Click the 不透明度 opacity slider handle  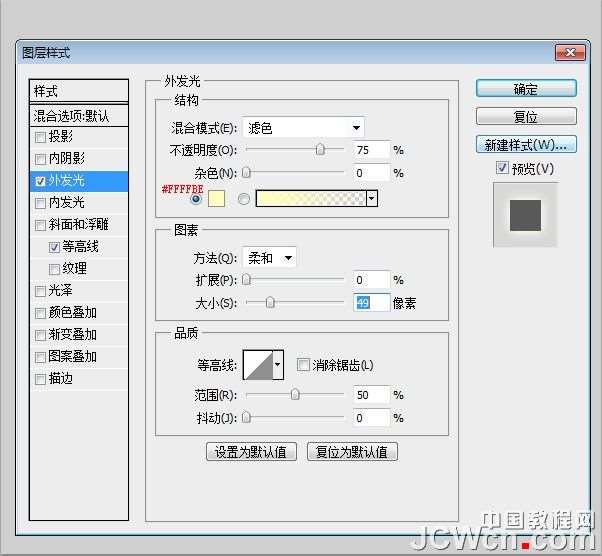320,150
